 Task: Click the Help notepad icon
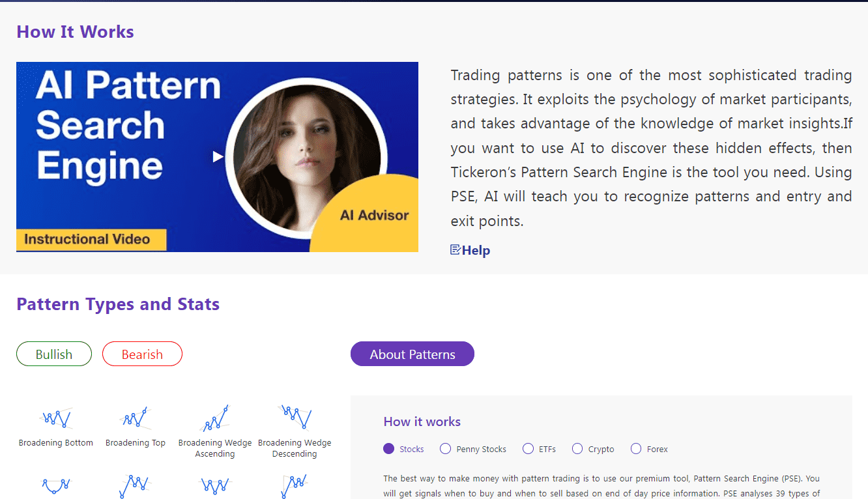(456, 250)
